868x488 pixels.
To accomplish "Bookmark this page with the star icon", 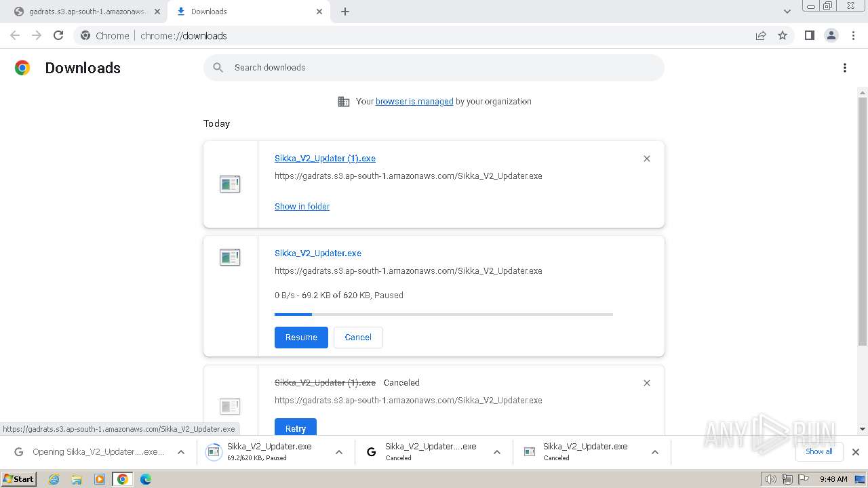I will 783,35.
